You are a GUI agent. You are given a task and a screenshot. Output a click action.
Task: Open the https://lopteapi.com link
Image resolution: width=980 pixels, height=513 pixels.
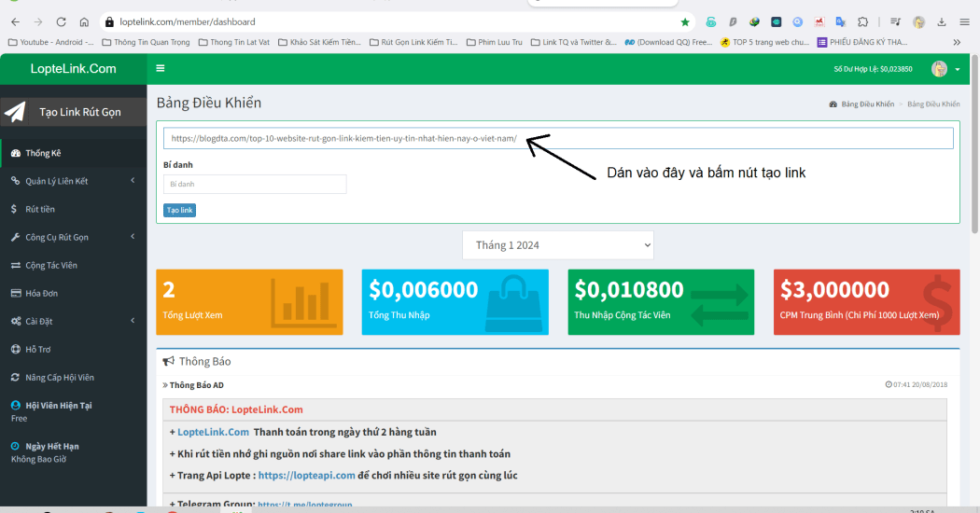tap(306, 476)
